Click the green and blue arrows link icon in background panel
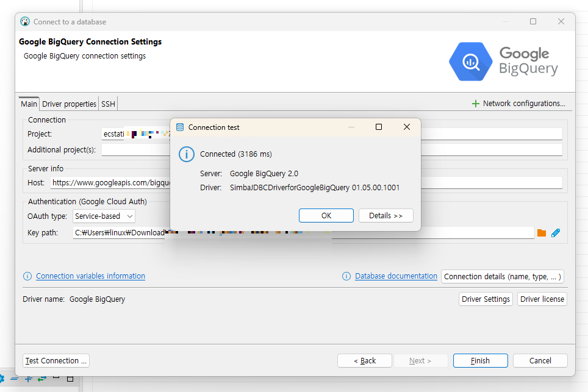 tap(41, 379)
